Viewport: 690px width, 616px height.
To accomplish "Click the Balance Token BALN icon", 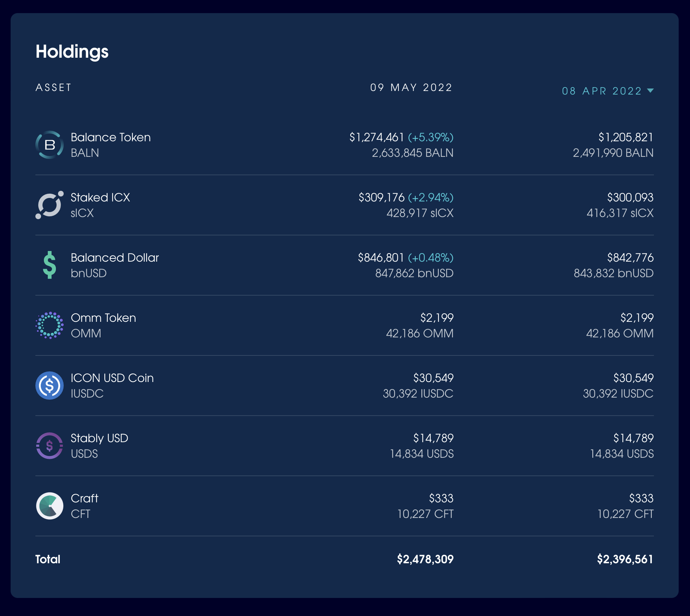I will coord(50,145).
